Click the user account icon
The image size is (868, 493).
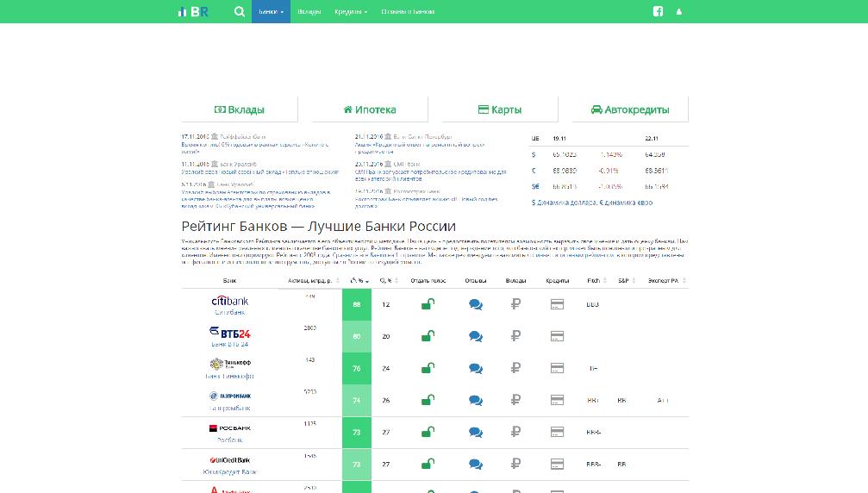[x=678, y=11]
